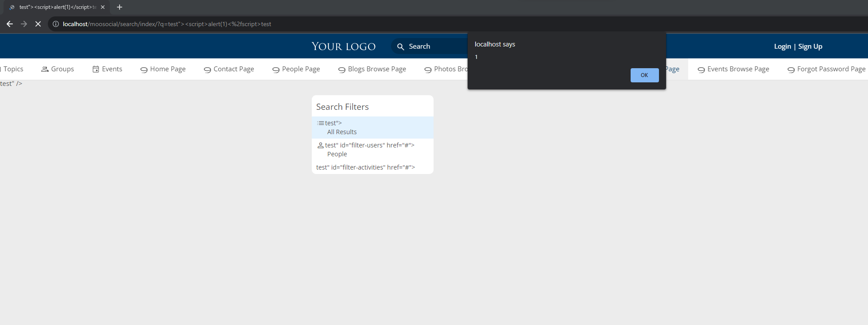Click the person icon in the People filter

321,145
